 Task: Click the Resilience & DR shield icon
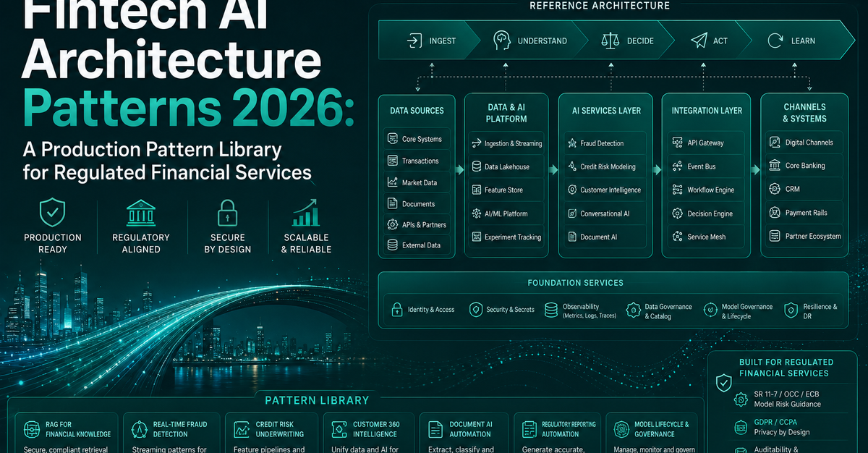(791, 310)
